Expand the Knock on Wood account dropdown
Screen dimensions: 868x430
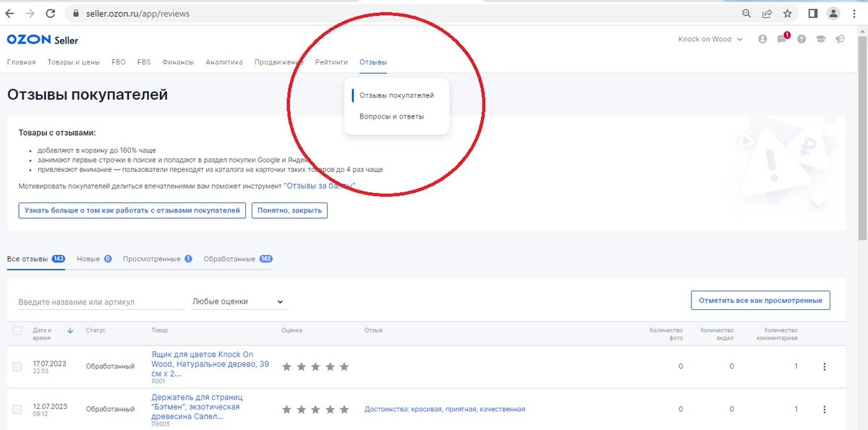(x=710, y=39)
